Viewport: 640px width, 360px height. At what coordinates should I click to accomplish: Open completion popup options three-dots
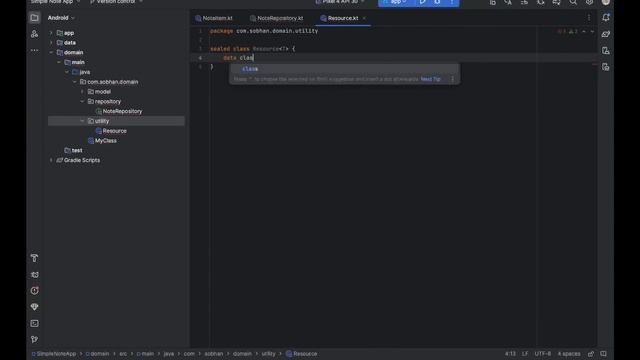pyautogui.click(x=452, y=79)
